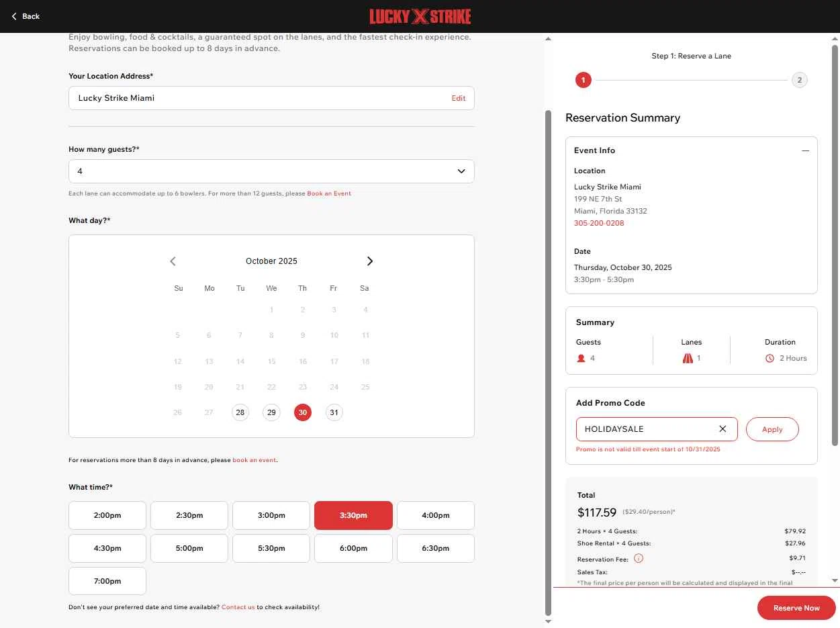This screenshot has width=840, height=628.
Task: Select October 29 on the calendar
Action: pyautogui.click(x=271, y=412)
